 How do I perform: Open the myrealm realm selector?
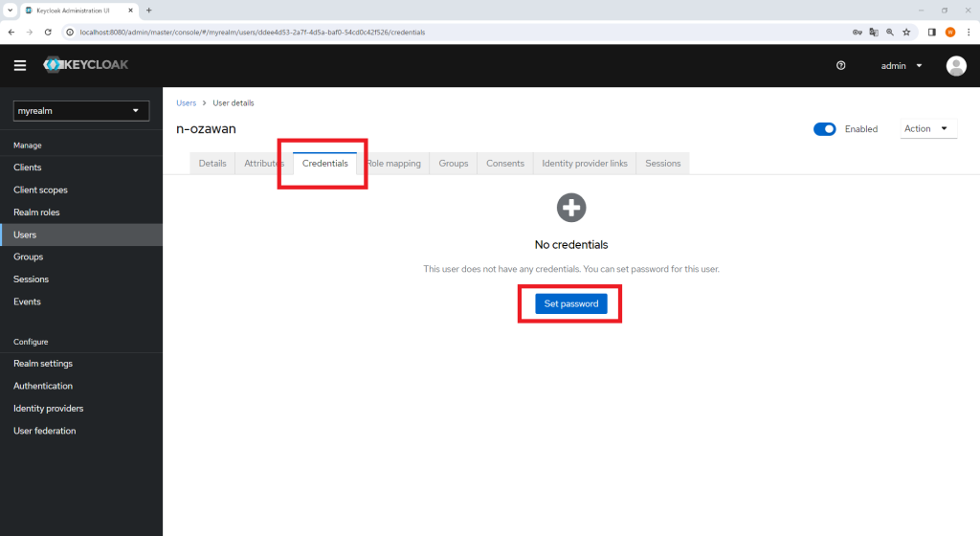coord(81,111)
